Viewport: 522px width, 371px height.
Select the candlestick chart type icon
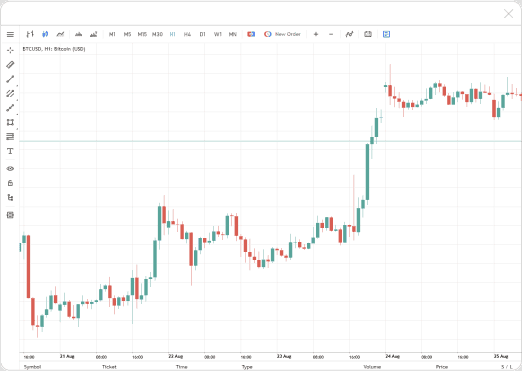coord(45,34)
